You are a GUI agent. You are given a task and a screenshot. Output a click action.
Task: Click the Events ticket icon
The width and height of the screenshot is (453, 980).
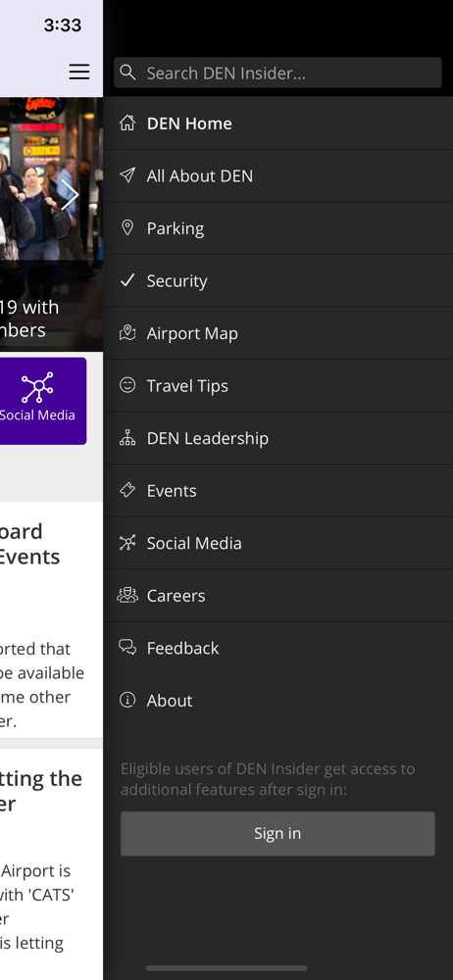point(127,491)
